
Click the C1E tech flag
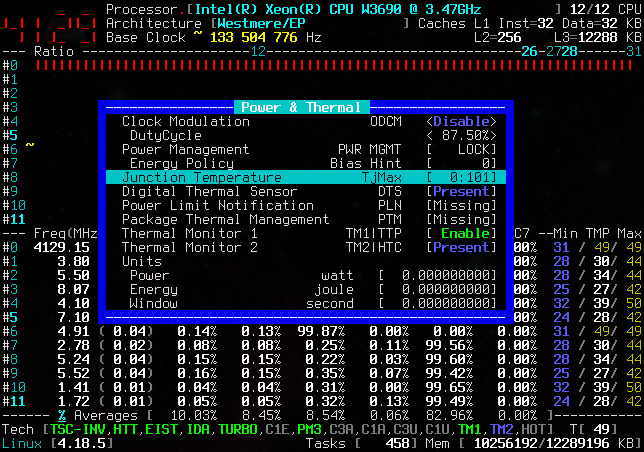pyautogui.click(x=277, y=429)
